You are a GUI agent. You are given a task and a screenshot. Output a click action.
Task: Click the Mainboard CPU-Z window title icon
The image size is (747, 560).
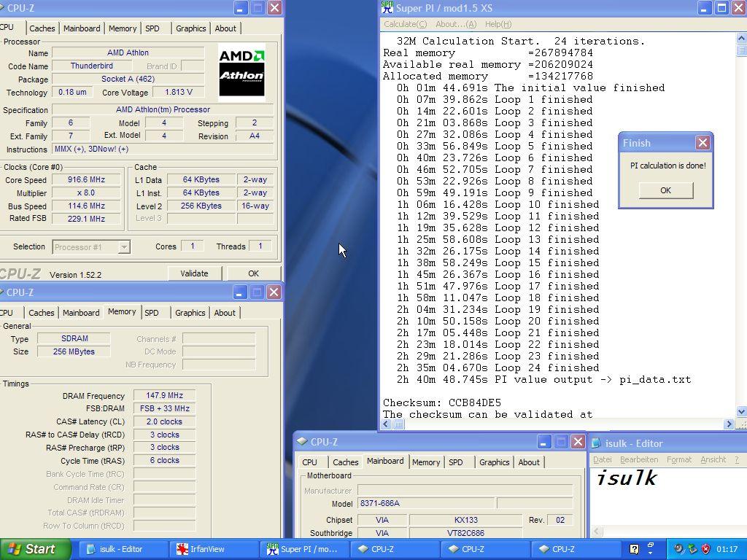[x=301, y=441]
